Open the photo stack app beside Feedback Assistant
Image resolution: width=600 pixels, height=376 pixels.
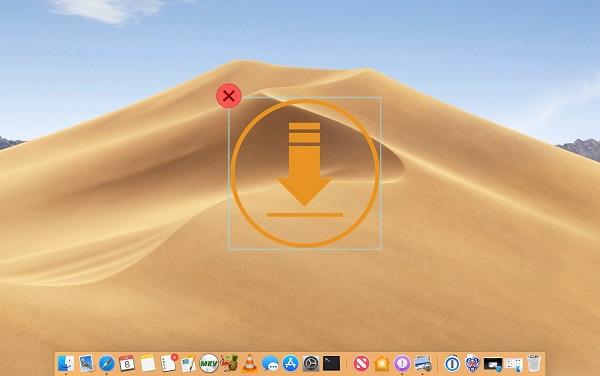pyautogui.click(x=423, y=363)
